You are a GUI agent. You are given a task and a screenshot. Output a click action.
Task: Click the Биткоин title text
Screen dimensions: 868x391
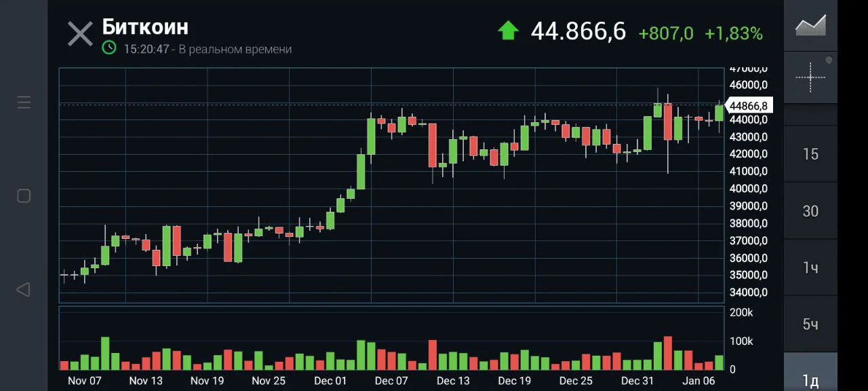145,27
